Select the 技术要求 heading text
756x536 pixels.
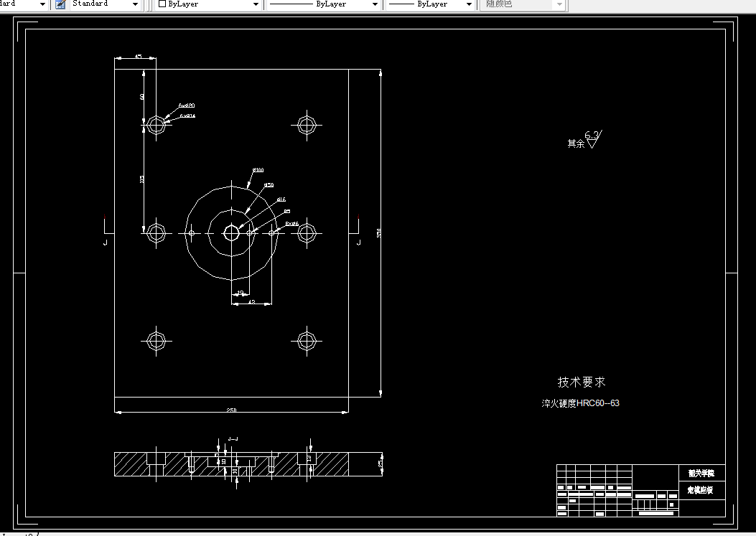click(581, 382)
